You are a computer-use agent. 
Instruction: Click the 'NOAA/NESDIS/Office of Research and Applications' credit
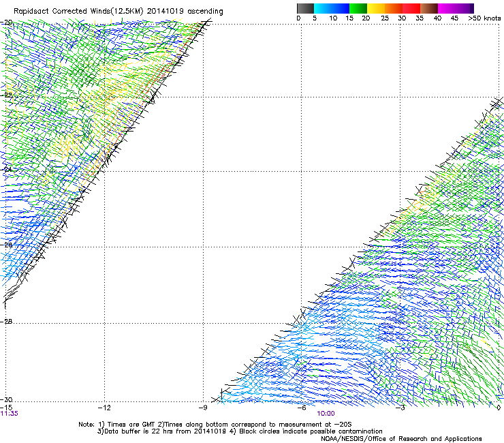pos(401,439)
